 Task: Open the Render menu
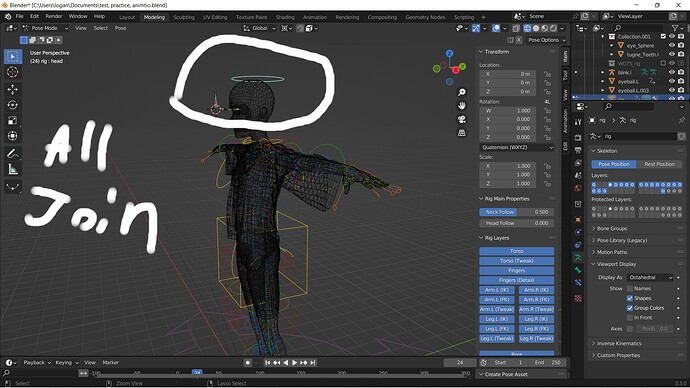click(54, 16)
